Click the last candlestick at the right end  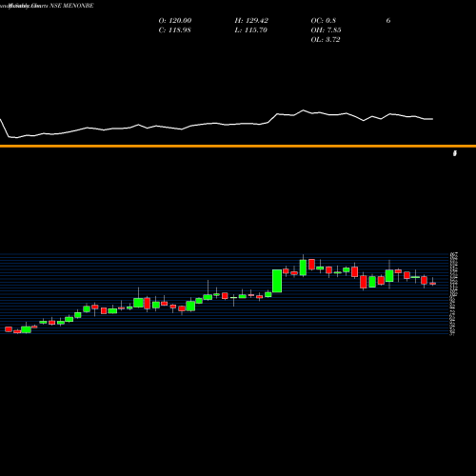pos(433,283)
